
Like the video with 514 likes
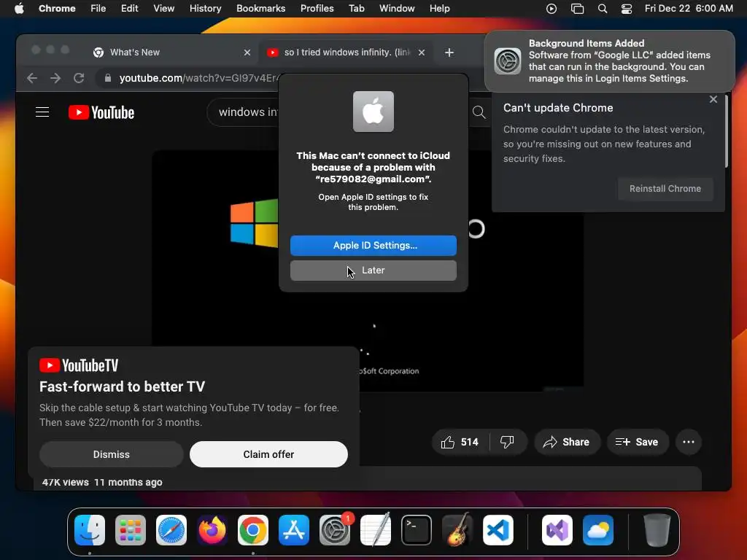click(x=460, y=443)
